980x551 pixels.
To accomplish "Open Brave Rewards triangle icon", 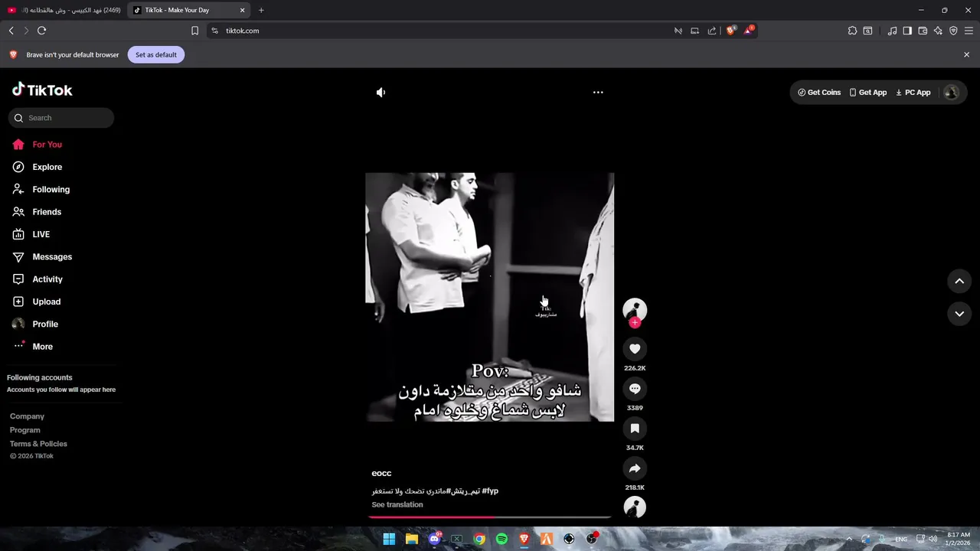I will (x=749, y=31).
